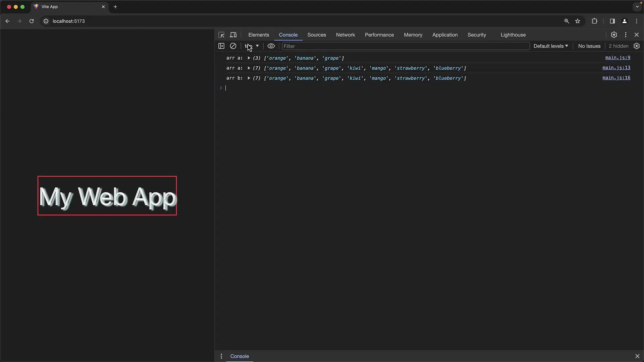
Task: Click into the console prompt line
Action: pos(428,88)
